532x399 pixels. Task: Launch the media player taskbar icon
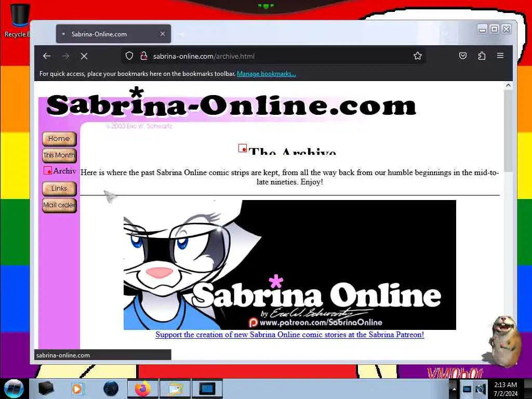click(77, 389)
